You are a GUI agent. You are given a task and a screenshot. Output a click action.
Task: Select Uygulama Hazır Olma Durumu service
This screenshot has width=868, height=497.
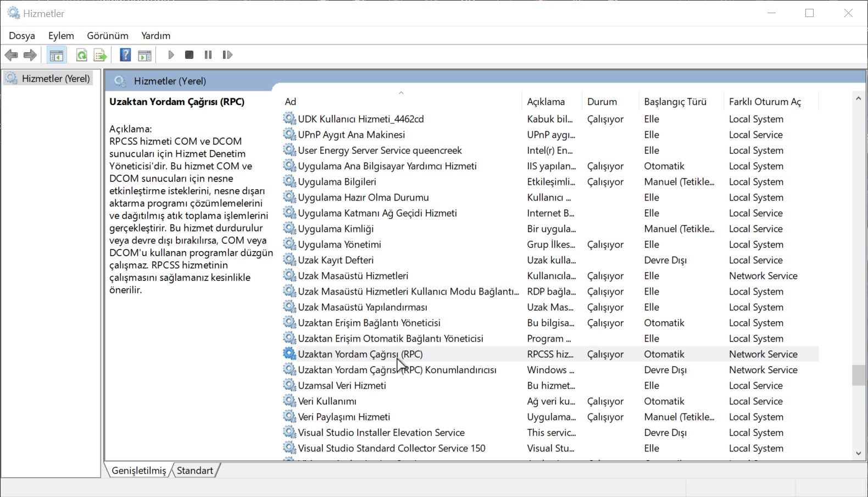pyautogui.click(x=363, y=197)
